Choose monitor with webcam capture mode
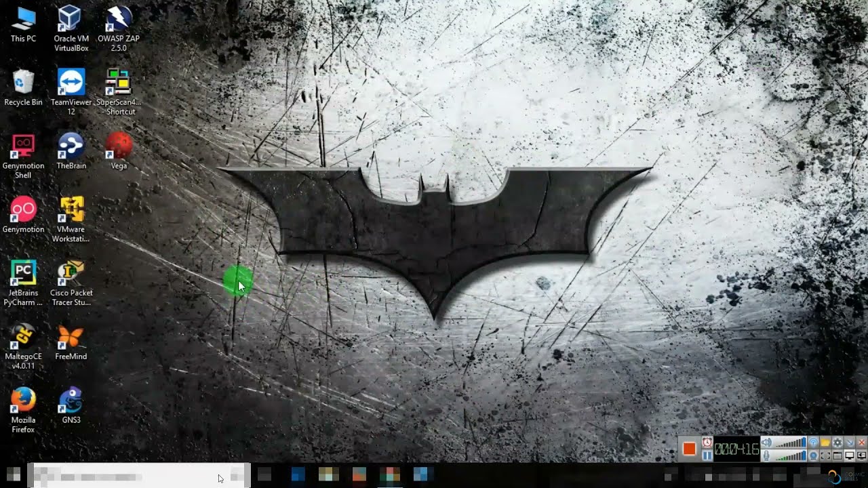The height and width of the screenshot is (488, 868). pos(861,455)
